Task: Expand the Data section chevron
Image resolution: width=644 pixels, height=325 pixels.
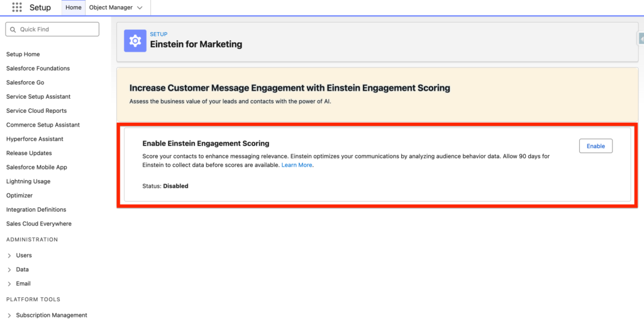Action: tap(9, 270)
